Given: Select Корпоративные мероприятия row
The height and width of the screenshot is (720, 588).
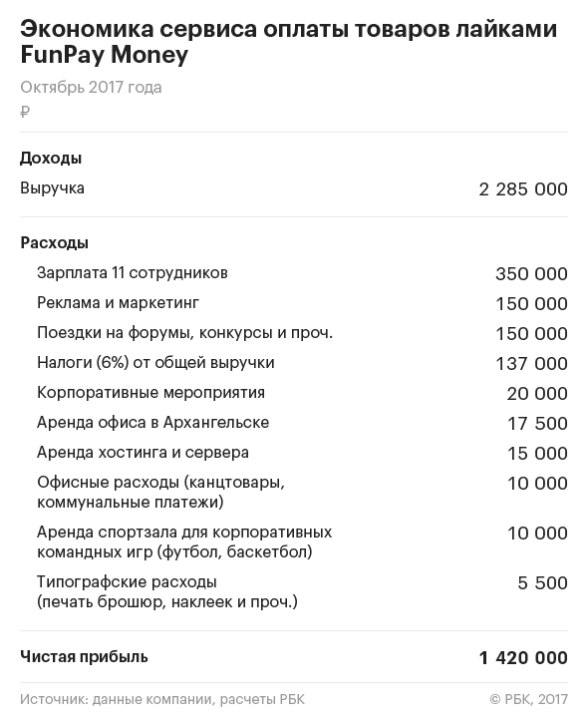Looking at the screenshot, I should 294,393.
